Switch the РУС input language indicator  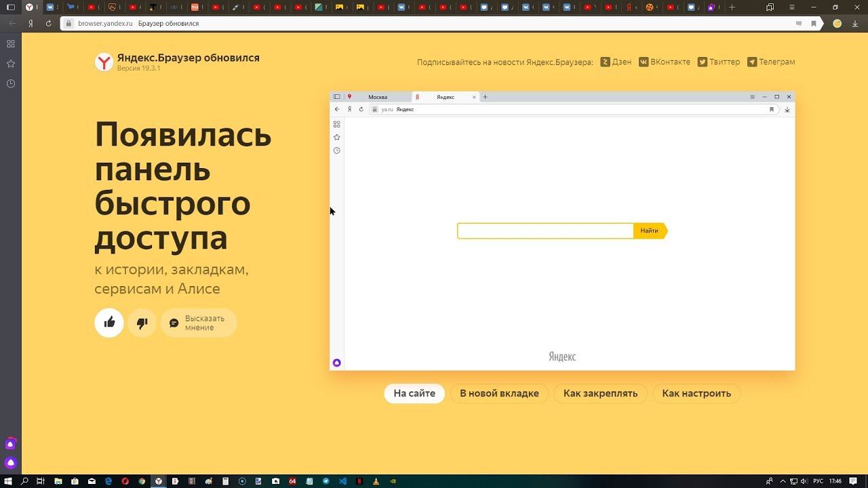click(x=819, y=481)
